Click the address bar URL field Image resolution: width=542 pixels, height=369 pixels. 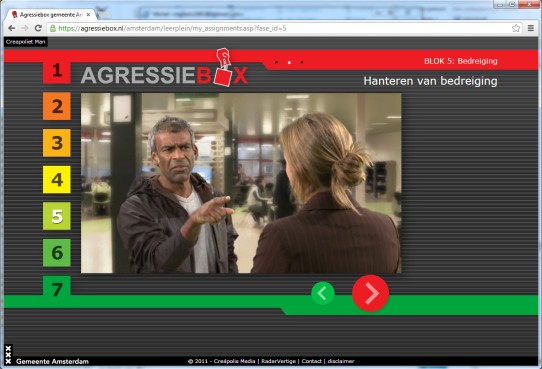pyautogui.click(x=280, y=28)
